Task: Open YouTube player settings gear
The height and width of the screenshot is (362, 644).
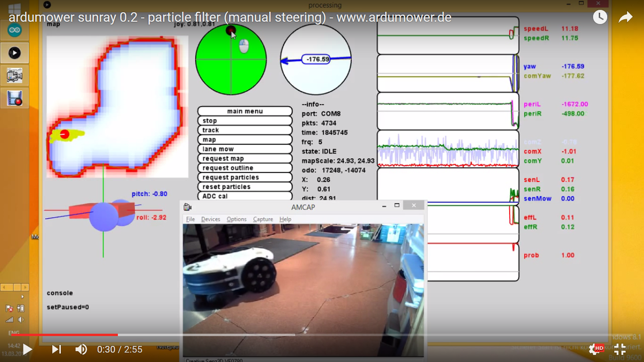Action: click(594, 349)
